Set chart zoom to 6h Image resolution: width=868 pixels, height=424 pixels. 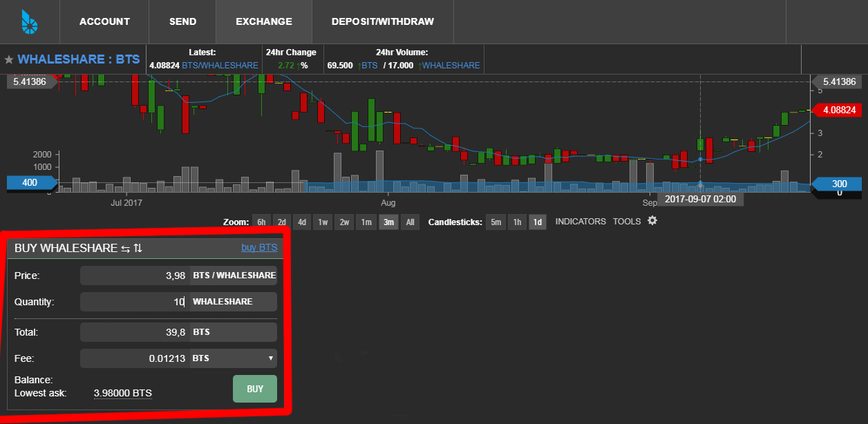(261, 222)
